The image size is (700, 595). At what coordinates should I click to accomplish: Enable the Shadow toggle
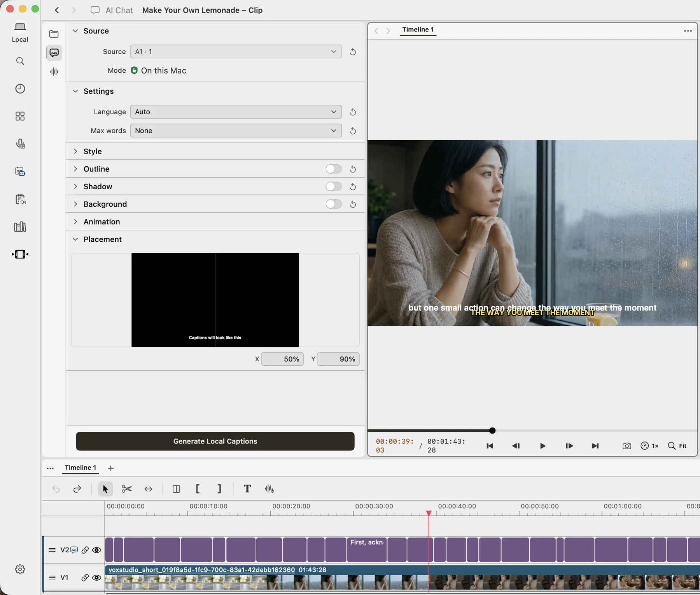(333, 187)
